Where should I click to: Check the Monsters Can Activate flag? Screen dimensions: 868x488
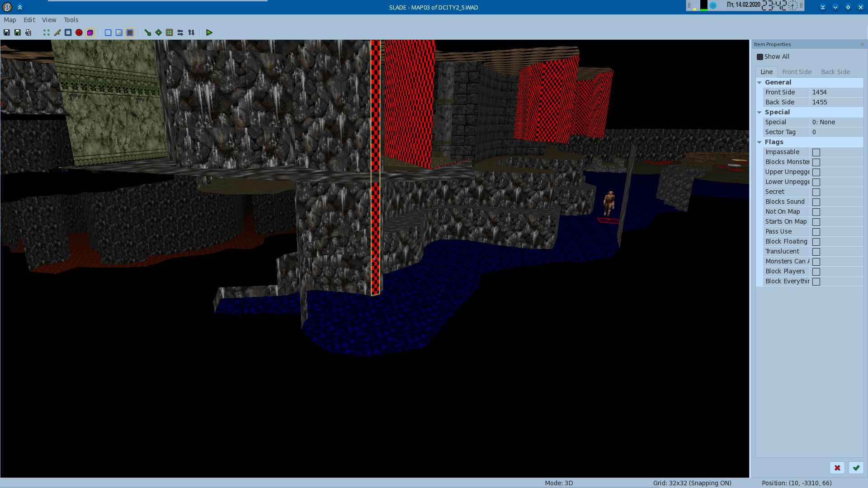pos(816,262)
